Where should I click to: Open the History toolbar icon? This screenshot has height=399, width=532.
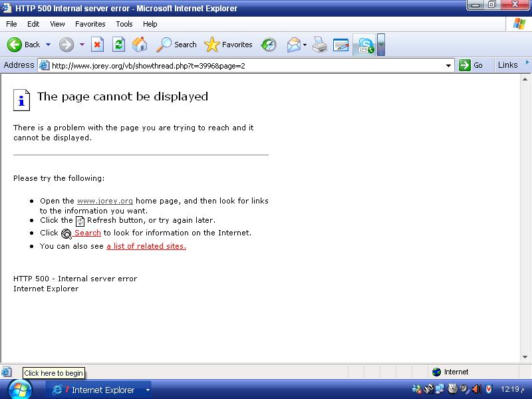tap(269, 45)
